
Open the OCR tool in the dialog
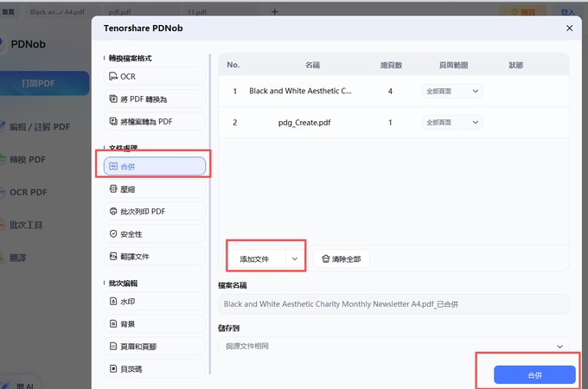155,76
